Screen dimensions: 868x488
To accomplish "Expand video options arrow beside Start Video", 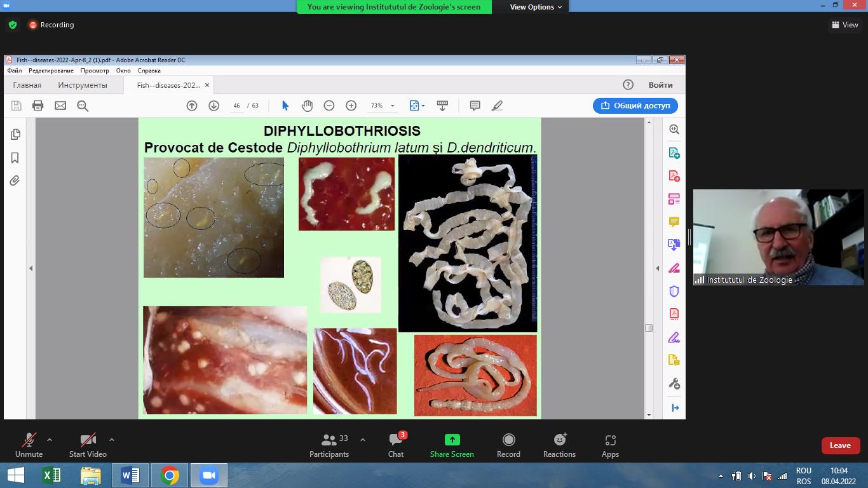I will pos(112,439).
